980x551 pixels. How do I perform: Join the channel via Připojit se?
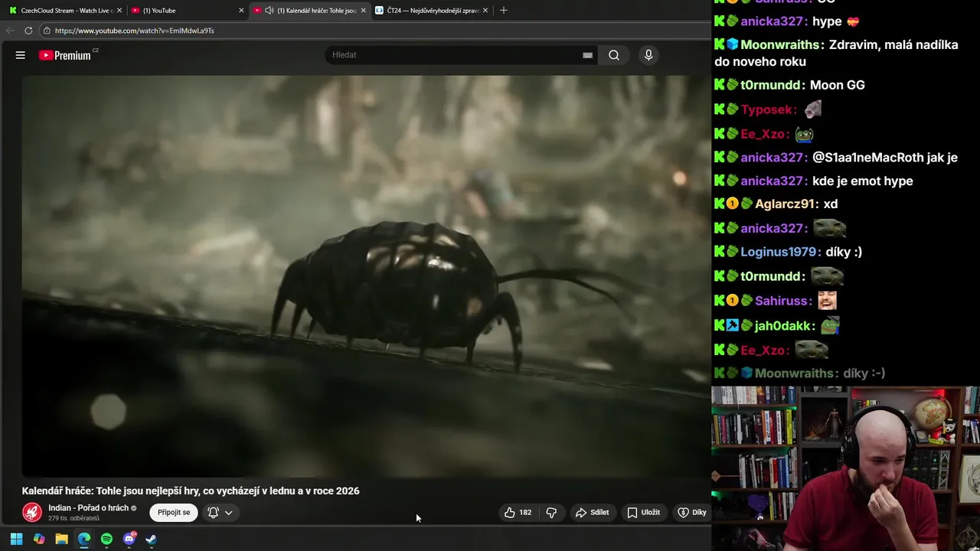pyautogui.click(x=174, y=513)
